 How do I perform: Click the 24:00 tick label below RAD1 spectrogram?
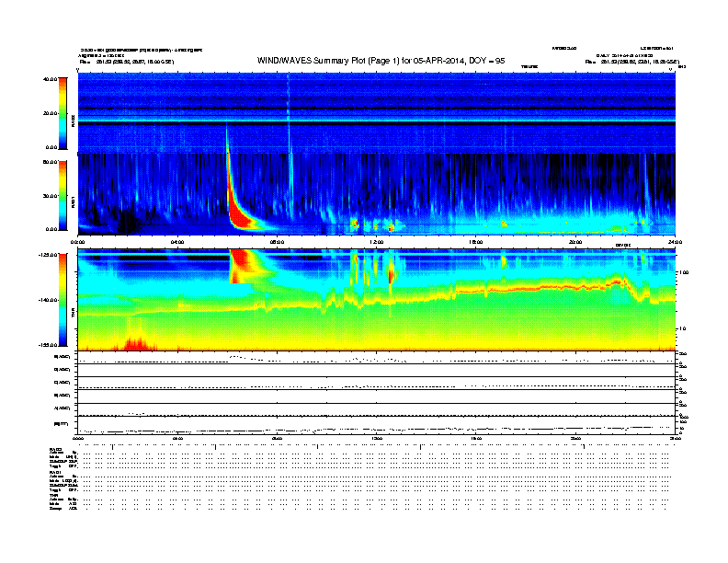(675, 242)
